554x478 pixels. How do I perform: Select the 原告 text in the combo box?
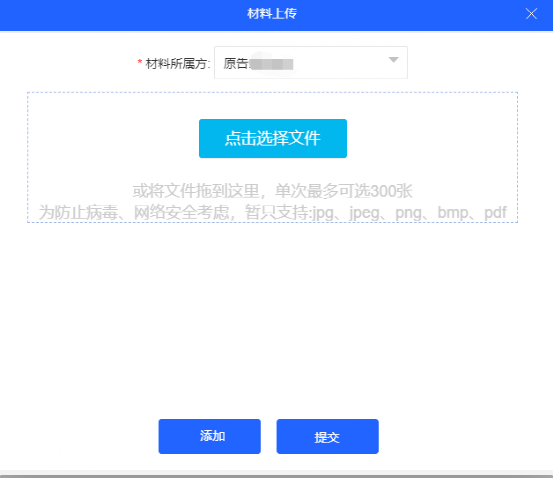pos(236,64)
